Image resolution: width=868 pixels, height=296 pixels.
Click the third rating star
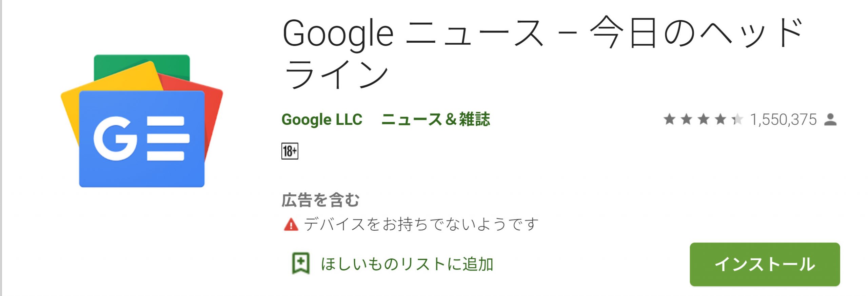(703, 119)
